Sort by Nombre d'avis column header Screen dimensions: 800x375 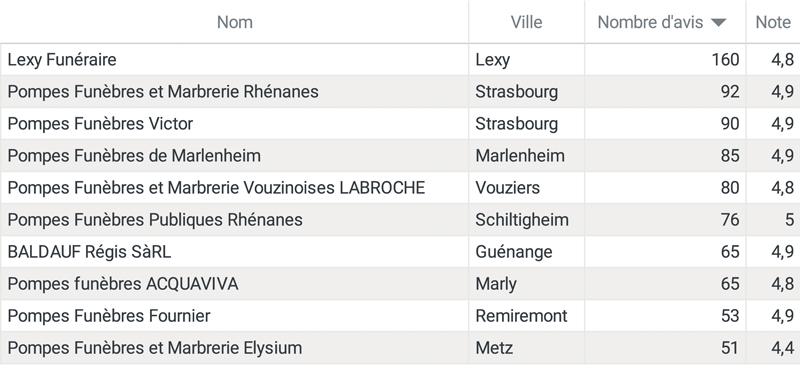(650, 22)
